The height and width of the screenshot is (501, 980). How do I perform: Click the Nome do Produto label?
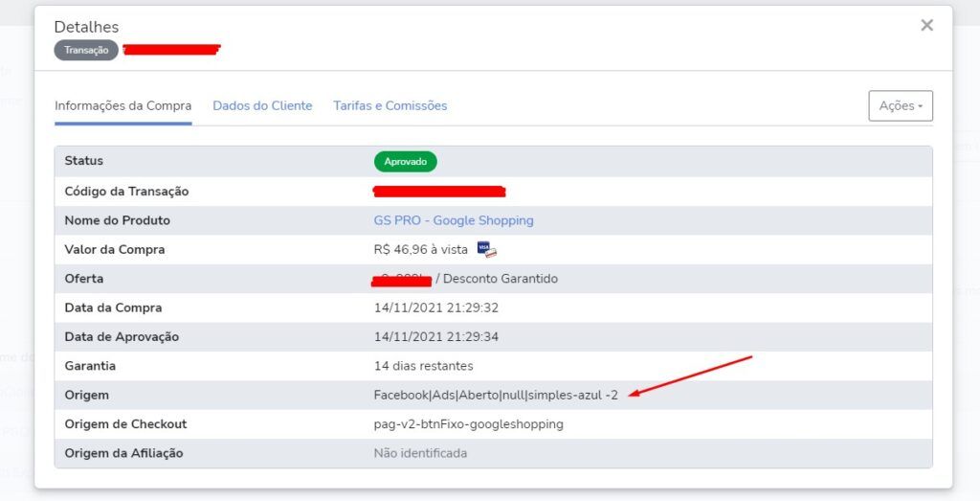point(117,220)
